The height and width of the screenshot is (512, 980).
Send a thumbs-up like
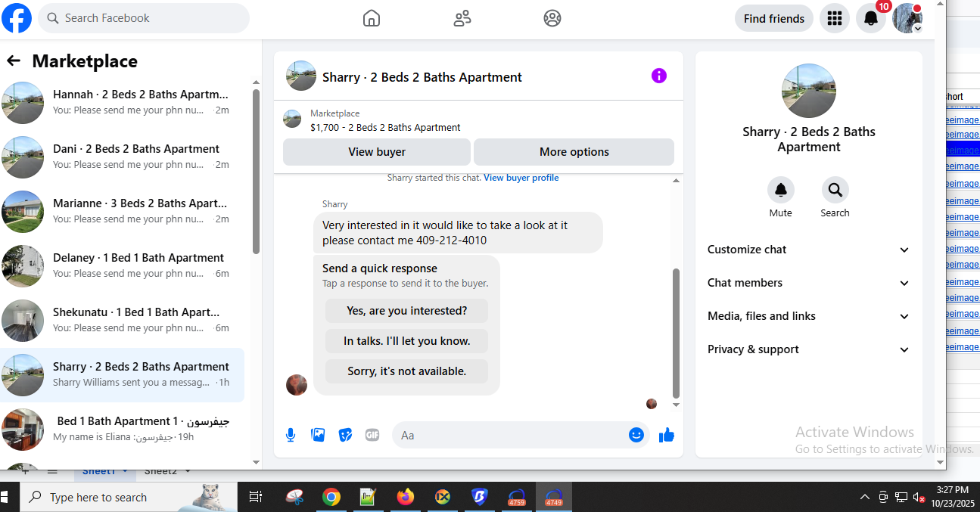(667, 435)
